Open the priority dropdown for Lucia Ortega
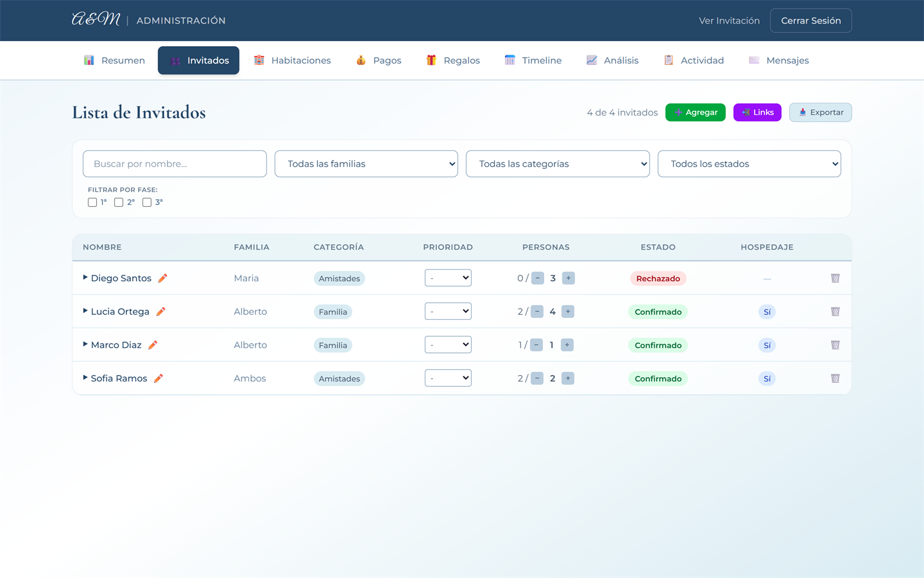 tap(448, 311)
